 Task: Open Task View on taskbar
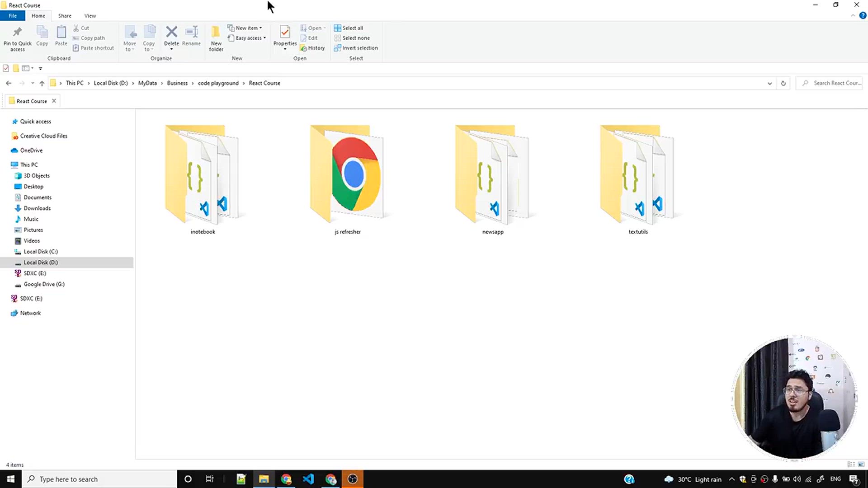click(210, 479)
